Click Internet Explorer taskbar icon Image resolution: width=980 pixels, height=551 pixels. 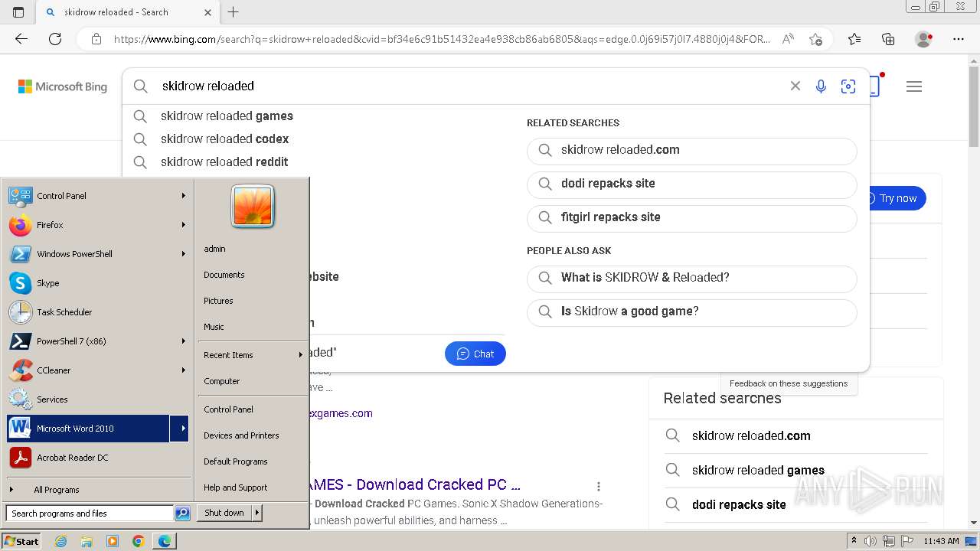(x=61, y=541)
